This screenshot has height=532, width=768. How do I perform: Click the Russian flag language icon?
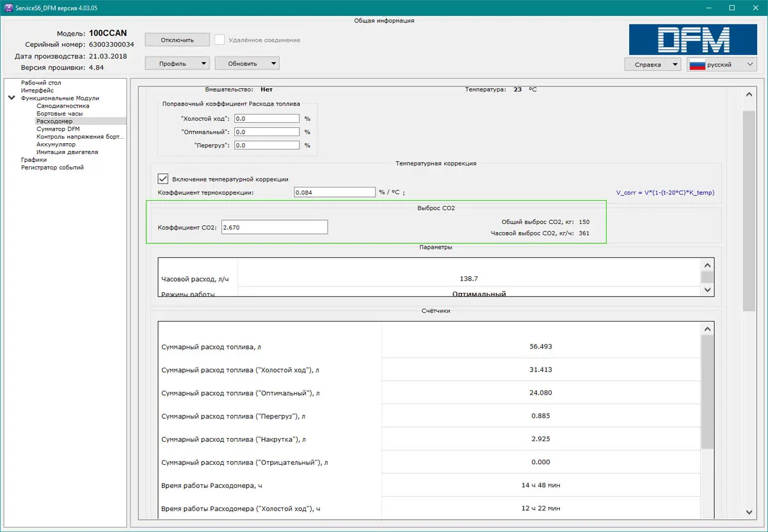pos(696,65)
